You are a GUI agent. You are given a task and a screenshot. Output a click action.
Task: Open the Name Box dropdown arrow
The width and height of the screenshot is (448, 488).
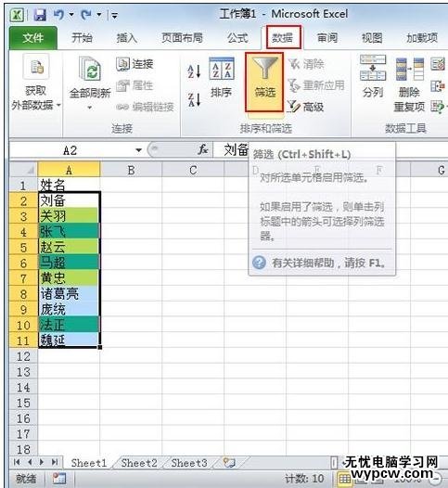139,150
